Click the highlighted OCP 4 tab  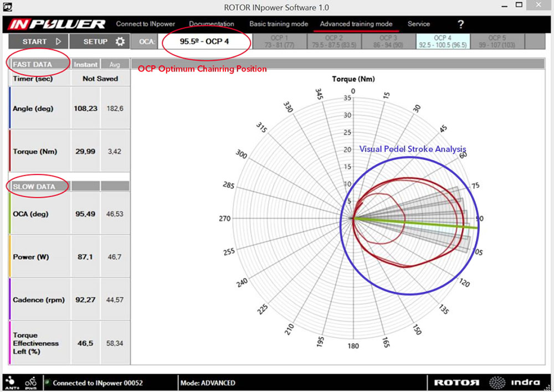pyautogui.click(x=442, y=42)
